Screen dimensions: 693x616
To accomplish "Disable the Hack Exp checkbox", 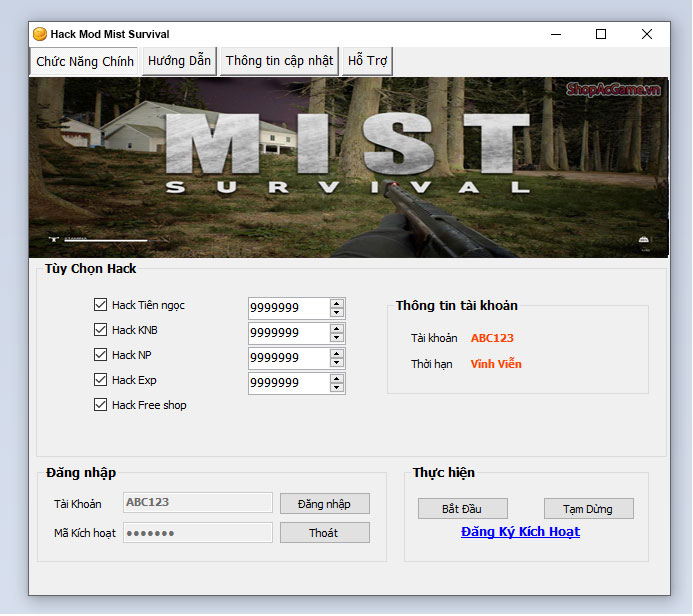I will pos(100,380).
